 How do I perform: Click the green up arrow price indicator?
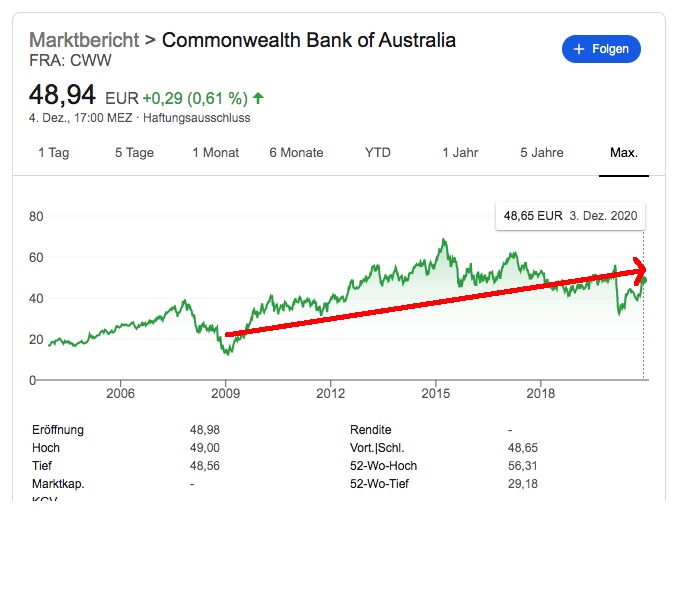(259, 98)
